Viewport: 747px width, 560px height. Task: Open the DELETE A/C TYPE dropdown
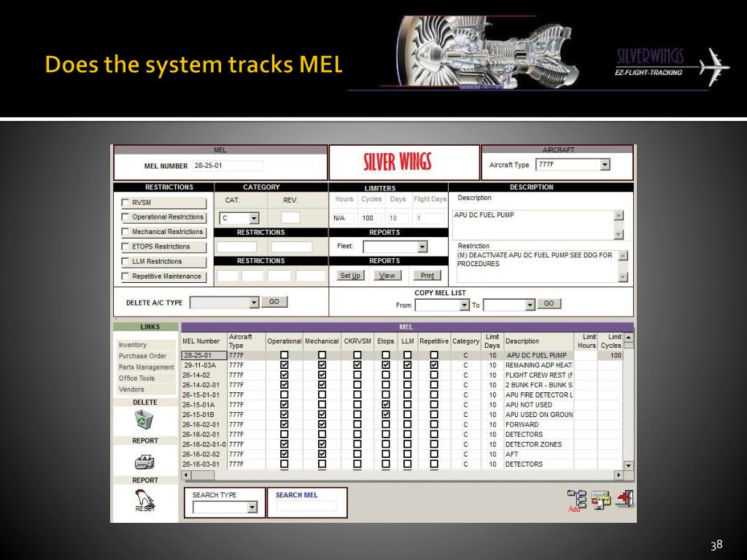coord(254,303)
